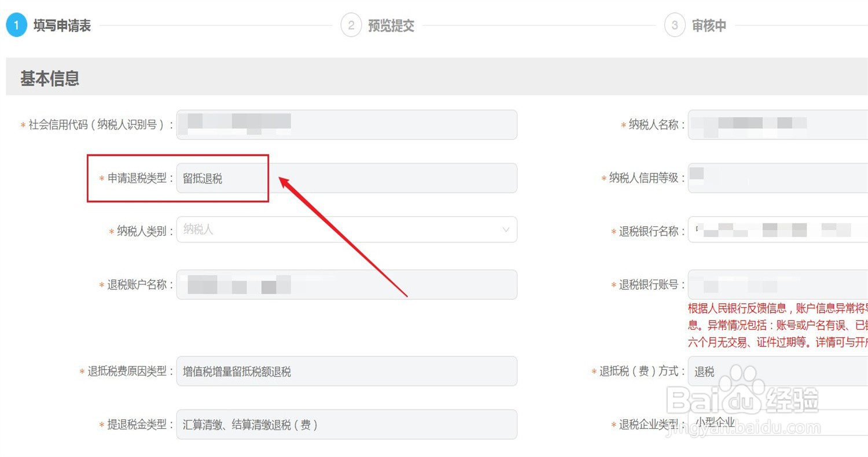Select the 申请退税类型 field showing 留抵退税
The height and width of the screenshot is (457, 868).
coord(346,178)
